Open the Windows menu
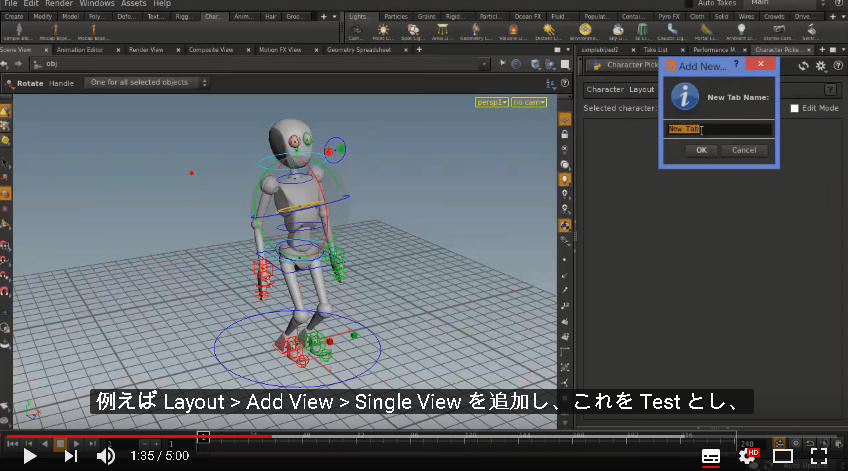Screen dimensions: 848x471 (x=97, y=3)
